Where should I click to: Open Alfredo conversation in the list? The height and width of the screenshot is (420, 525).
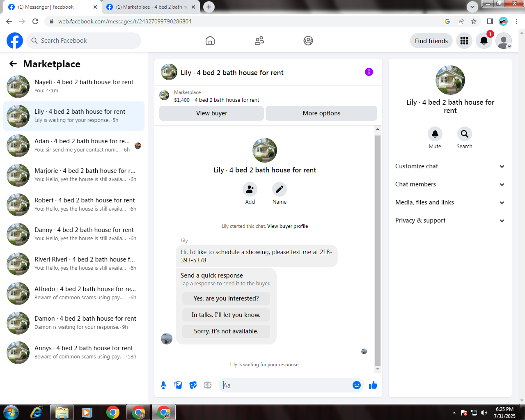pos(74,294)
